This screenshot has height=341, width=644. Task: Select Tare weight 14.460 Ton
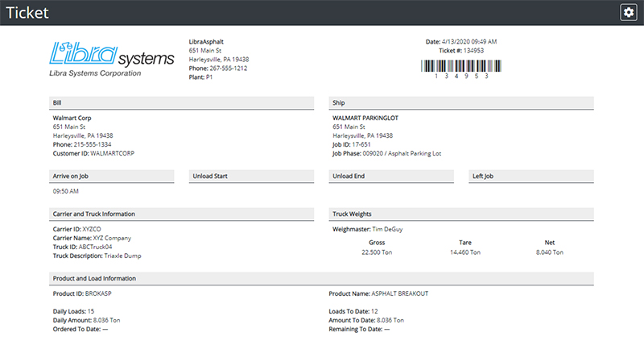(465, 252)
